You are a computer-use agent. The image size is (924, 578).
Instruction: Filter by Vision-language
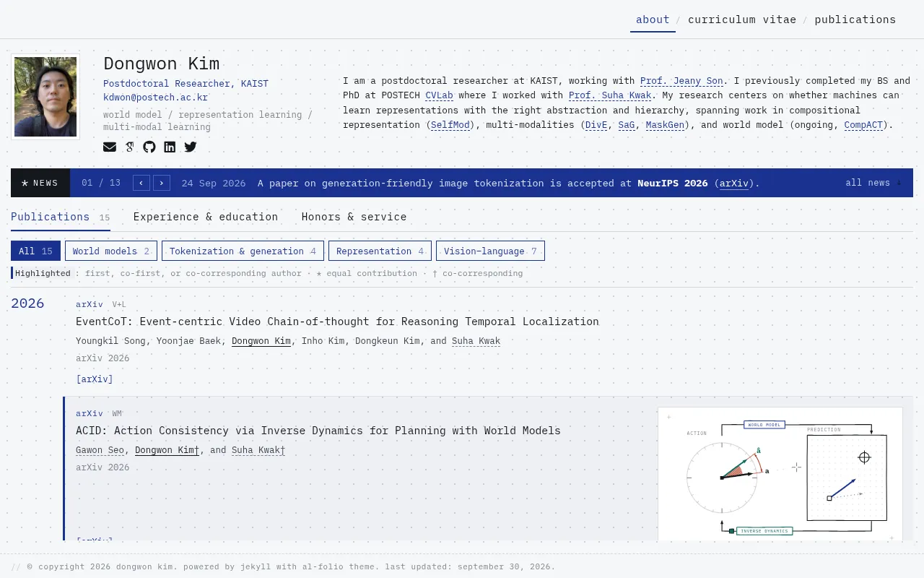click(x=490, y=251)
